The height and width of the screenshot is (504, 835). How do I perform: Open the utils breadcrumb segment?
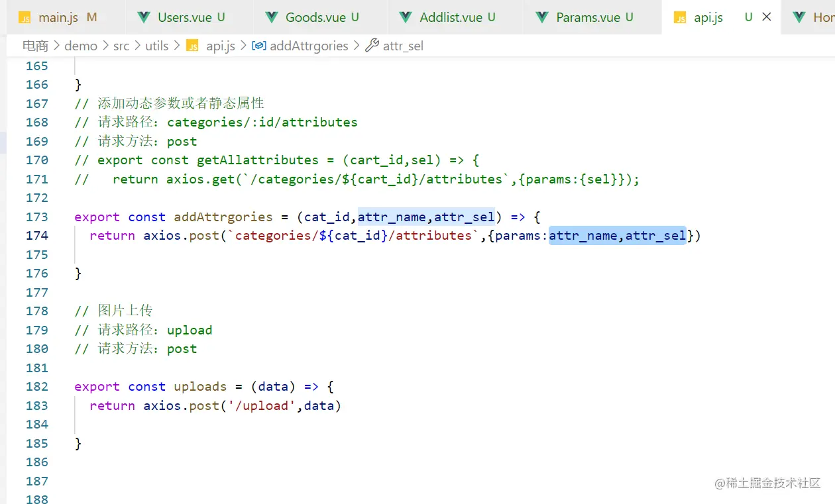click(x=157, y=46)
